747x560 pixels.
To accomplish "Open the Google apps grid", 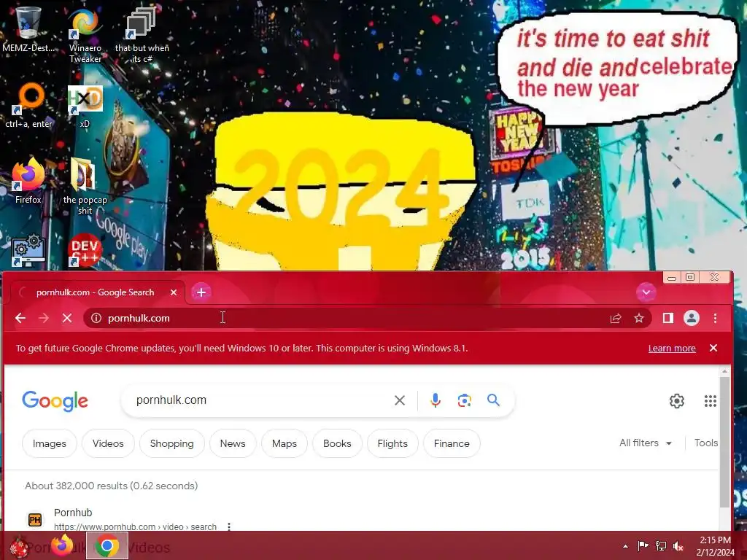I will (x=711, y=401).
